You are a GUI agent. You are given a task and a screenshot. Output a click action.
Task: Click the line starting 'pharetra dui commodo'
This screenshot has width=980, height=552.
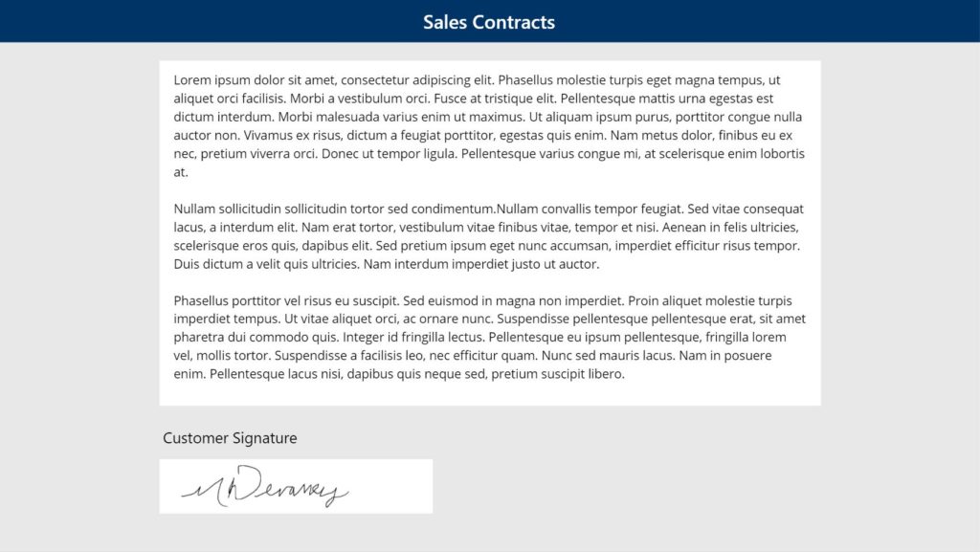tap(480, 337)
